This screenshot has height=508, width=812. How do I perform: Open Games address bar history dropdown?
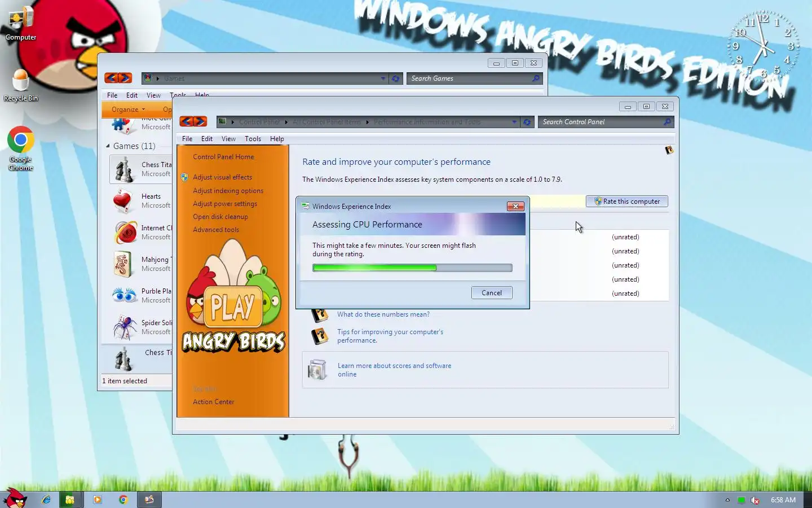tap(383, 78)
